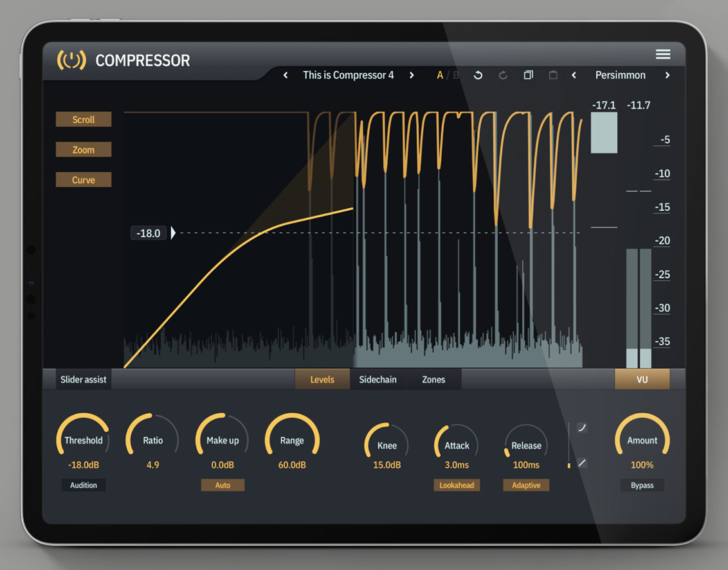Select the copy preset icon
This screenshot has width=728, height=570.
(528, 75)
